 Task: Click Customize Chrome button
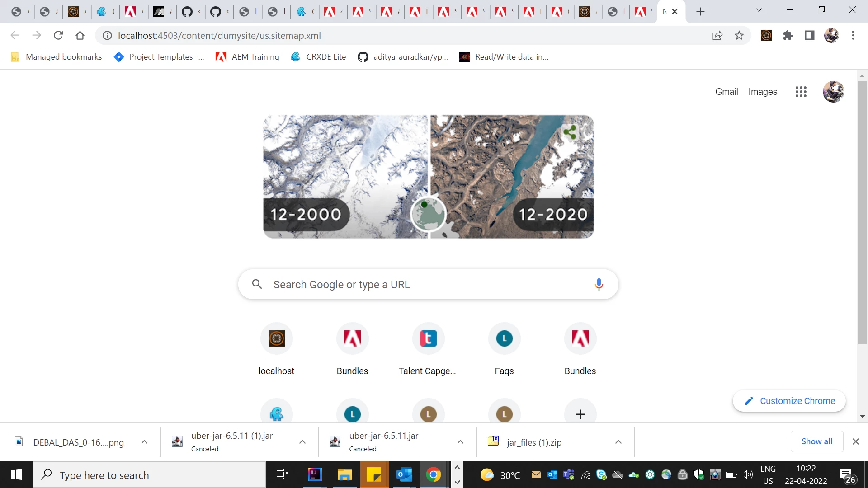click(789, 401)
